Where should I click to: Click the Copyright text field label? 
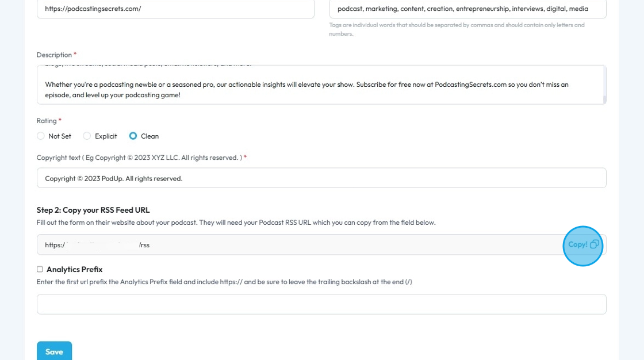coord(138,158)
